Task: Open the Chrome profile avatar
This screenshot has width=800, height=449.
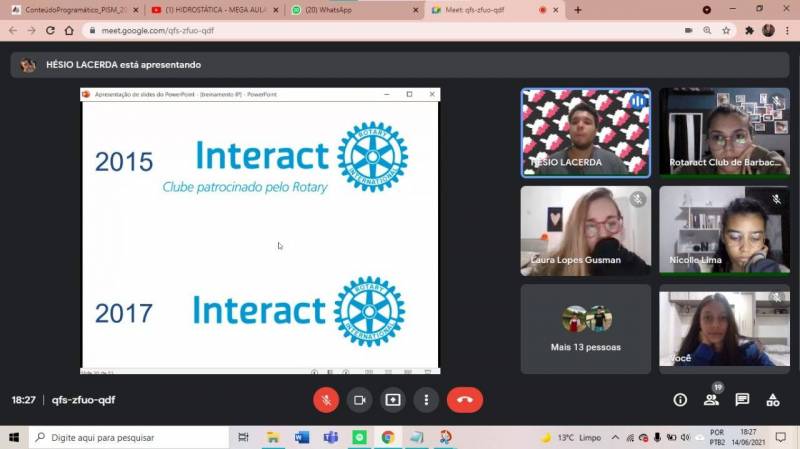Action: [768, 31]
